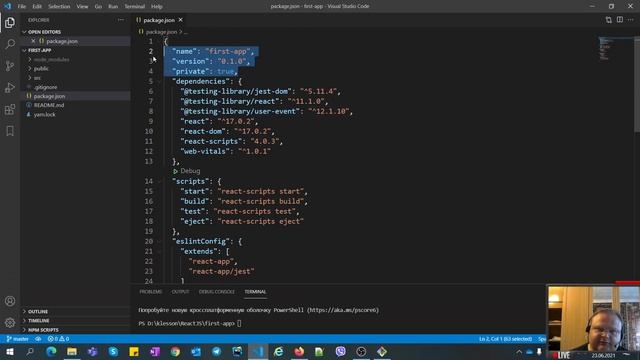Open the Extensions view
The height and width of the screenshot is (360, 640).
tap(10, 109)
